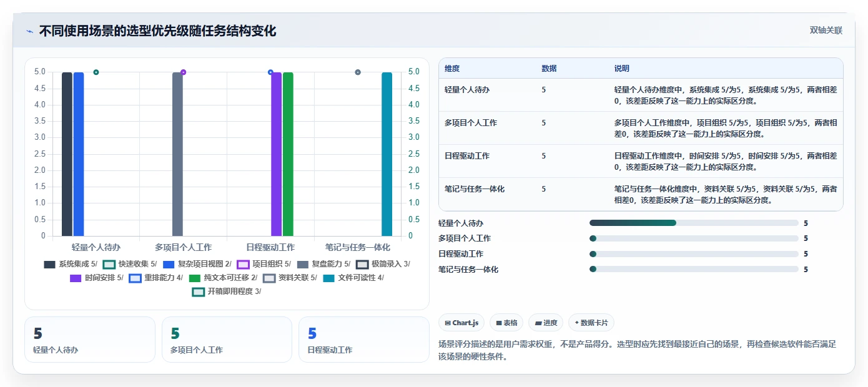Click the purple bar above 日程驱动工作
The image size is (868, 387).
click(276, 154)
